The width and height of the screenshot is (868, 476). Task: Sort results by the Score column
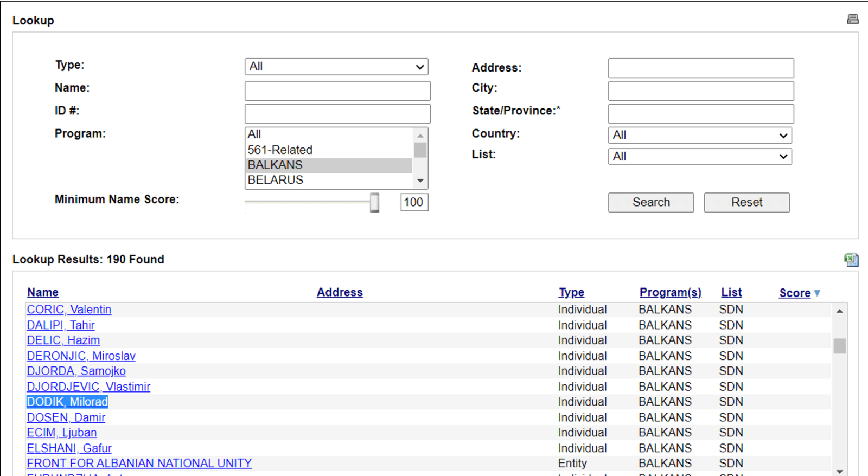click(795, 293)
